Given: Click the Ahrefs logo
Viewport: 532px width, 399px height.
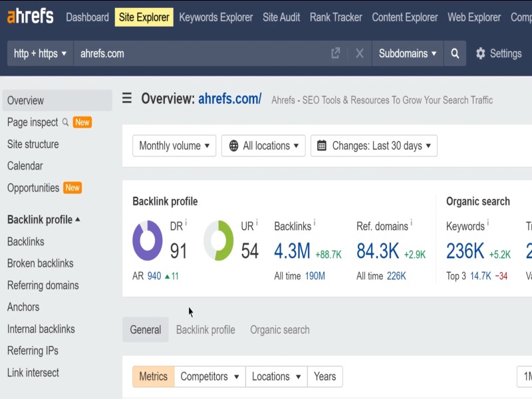Looking at the screenshot, I should click(x=30, y=16).
